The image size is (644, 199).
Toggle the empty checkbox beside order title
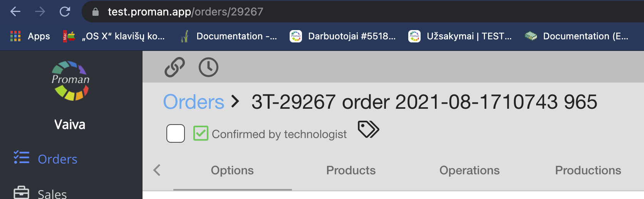point(176,133)
